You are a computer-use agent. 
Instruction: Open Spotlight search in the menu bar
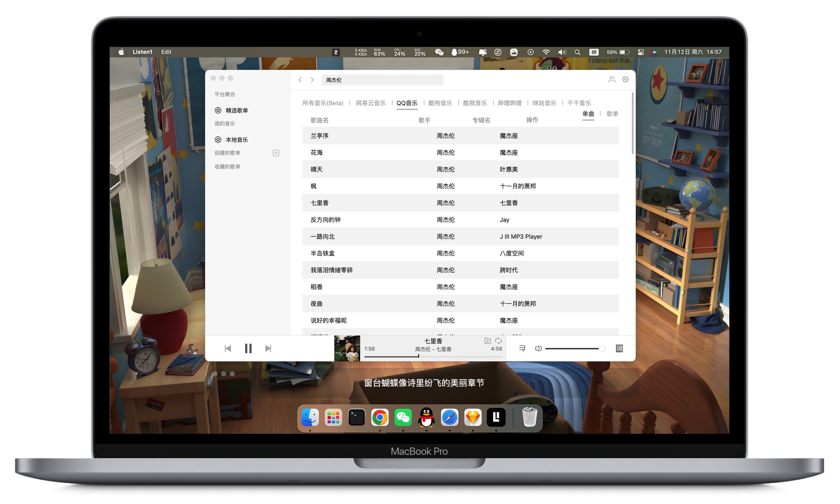click(x=577, y=52)
